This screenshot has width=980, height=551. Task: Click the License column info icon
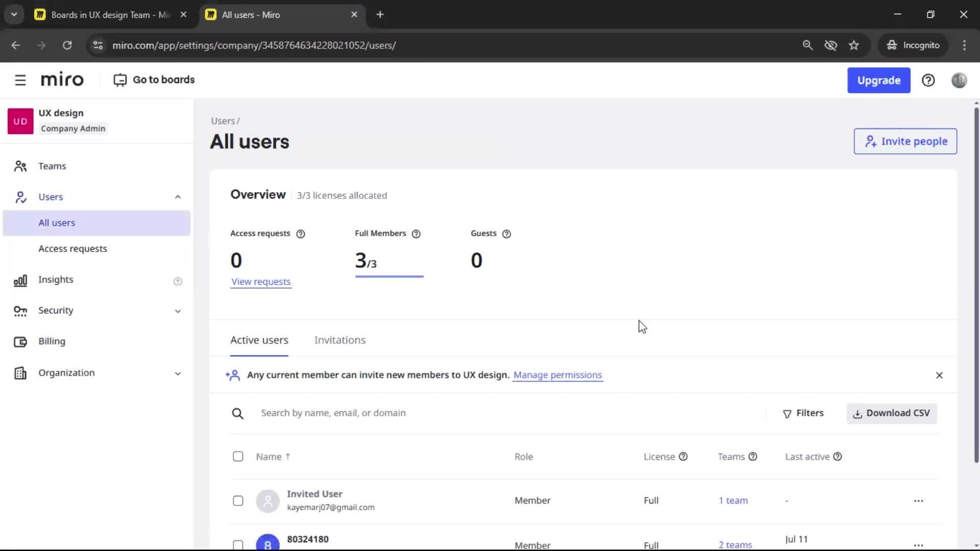tap(683, 456)
